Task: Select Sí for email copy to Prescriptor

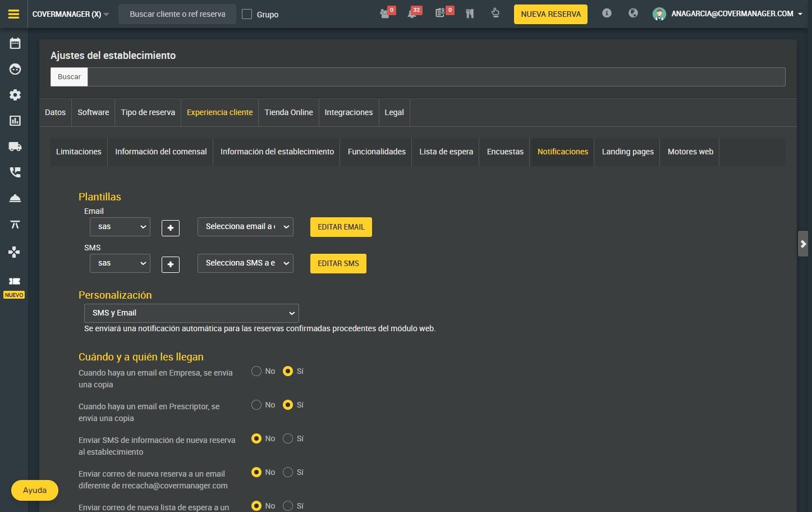Action: pos(288,405)
